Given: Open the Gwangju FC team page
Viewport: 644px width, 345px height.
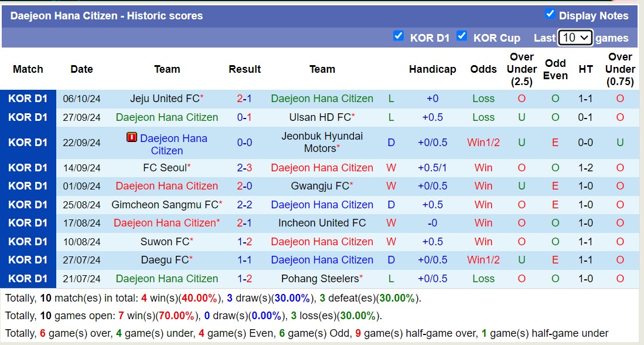Looking at the screenshot, I should coord(321,186).
